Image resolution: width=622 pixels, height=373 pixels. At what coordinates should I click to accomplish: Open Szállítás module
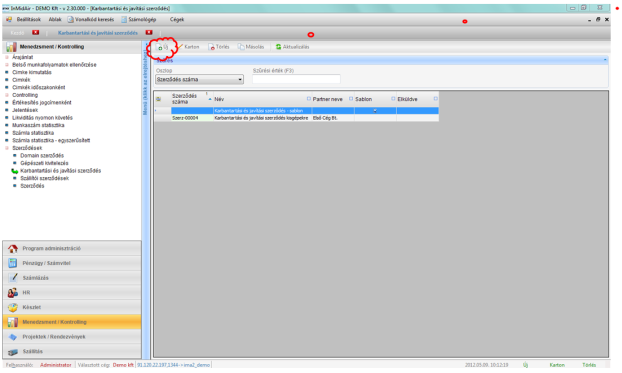point(72,351)
